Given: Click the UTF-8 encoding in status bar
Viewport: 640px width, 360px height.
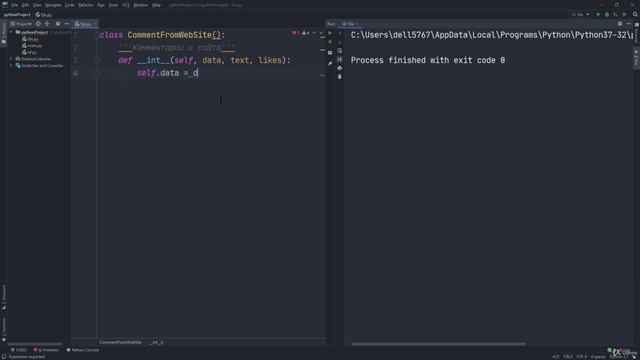Looking at the screenshot, I should coord(581,356).
